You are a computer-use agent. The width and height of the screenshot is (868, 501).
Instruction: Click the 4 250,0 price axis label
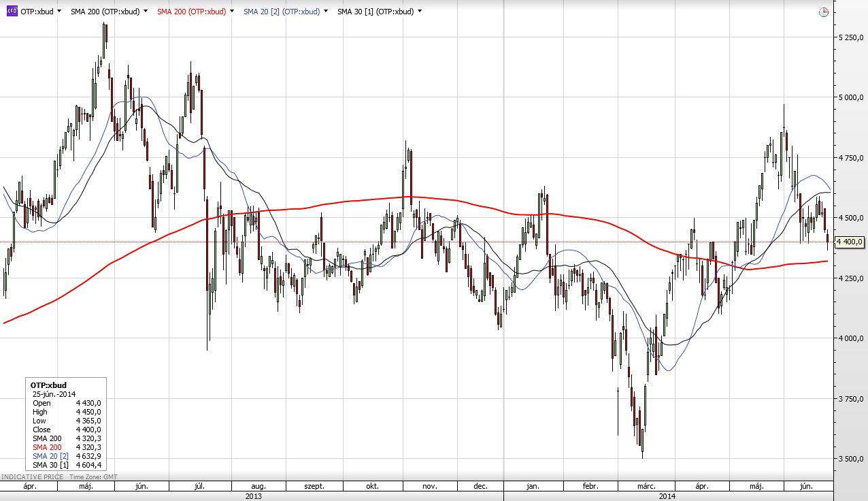850,278
